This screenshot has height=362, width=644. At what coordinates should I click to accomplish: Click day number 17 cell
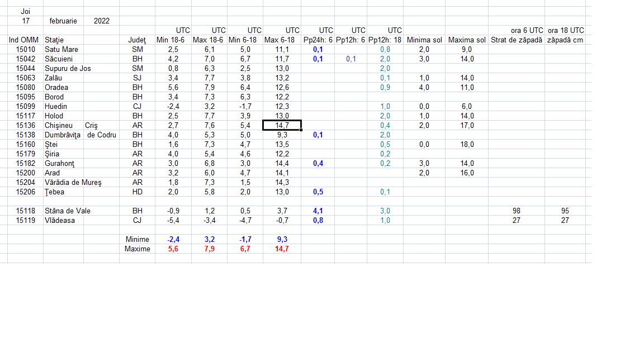click(x=26, y=21)
